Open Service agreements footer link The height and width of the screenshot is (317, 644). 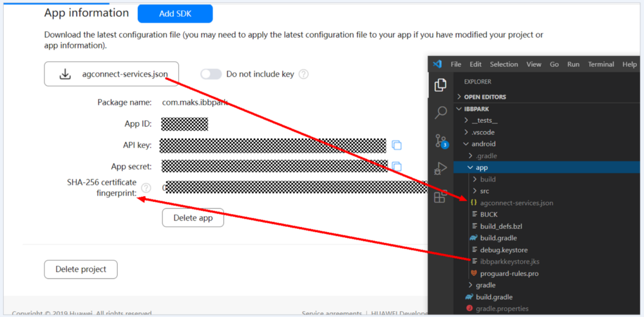(332, 314)
